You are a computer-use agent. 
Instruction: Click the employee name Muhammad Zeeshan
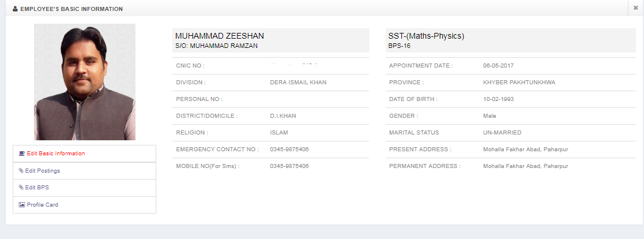coord(220,36)
